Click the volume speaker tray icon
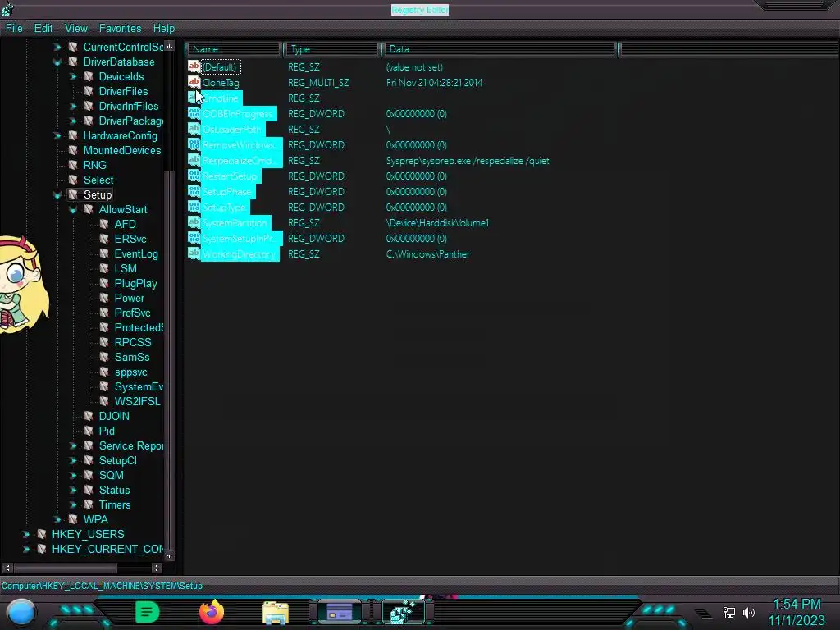The image size is (840, 630). pyautogui.click(x=748, y=612)
